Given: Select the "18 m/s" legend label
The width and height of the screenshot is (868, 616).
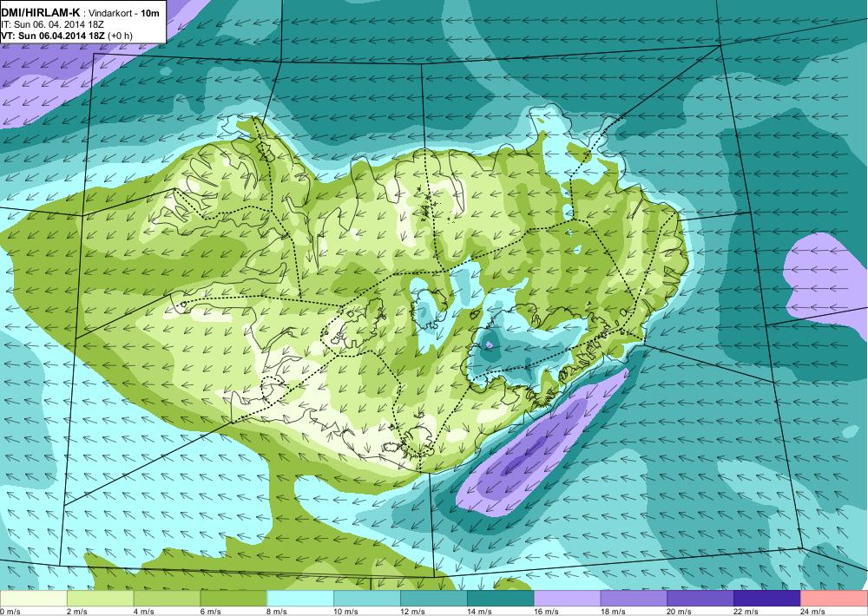Looking at the screenshot, I should [613, 612].
